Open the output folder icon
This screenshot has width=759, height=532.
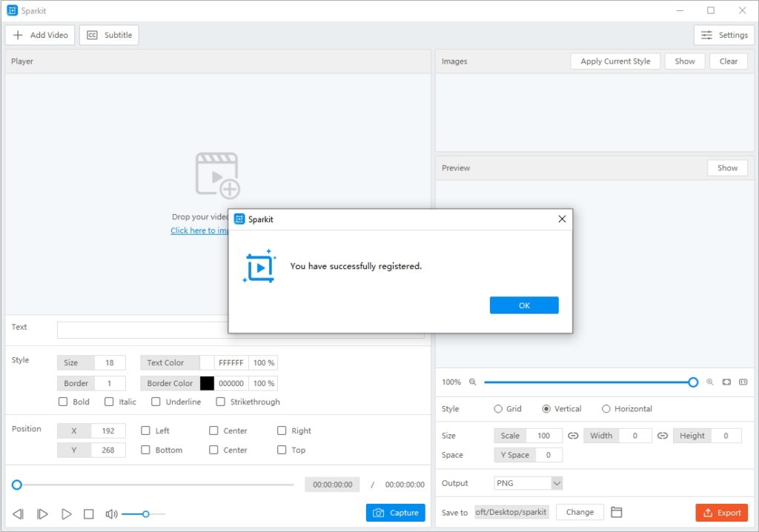point(616,512)
